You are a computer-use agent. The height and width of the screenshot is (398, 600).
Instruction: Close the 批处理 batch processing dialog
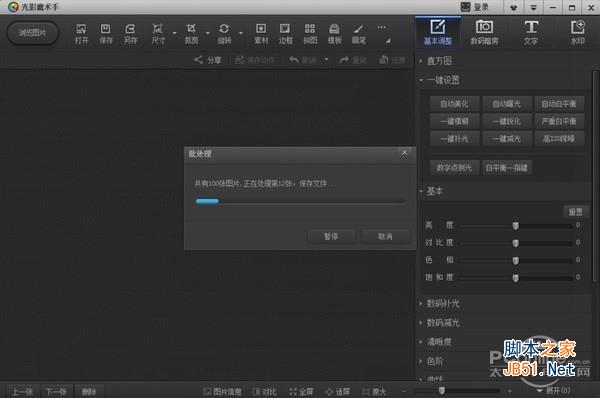tap(404, 153)
